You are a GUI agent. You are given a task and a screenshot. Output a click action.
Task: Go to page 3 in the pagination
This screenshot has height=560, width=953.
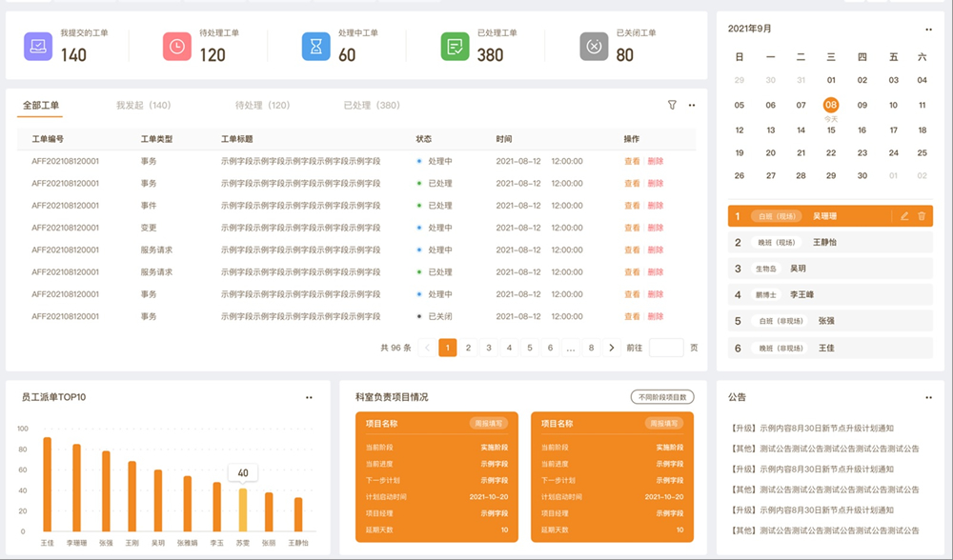(488, 347)
